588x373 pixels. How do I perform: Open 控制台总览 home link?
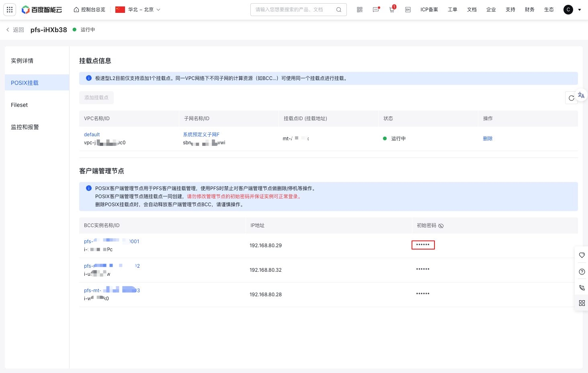89,10
